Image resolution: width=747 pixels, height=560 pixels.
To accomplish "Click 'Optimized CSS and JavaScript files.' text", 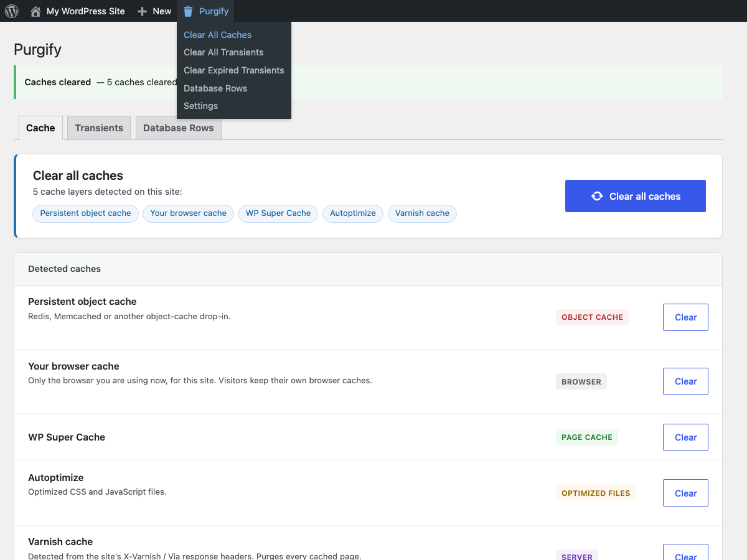I will click(97, 492).
